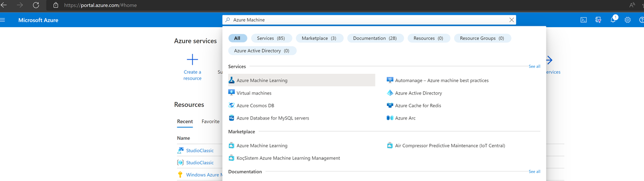Click the Windows Azure key icon

click(180, 175)
